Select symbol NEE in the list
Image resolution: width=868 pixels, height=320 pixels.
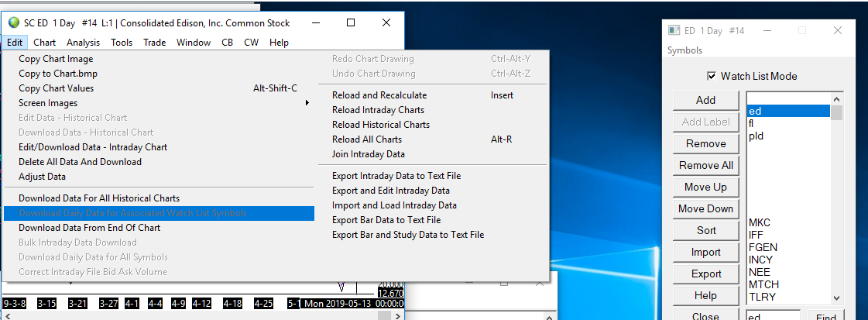(x=788, y=273)
